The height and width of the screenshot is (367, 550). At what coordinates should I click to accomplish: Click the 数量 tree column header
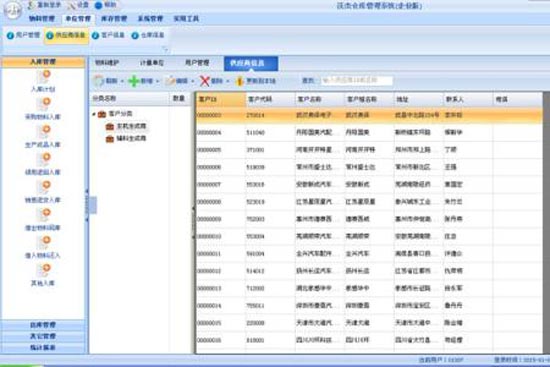[180, 99]
